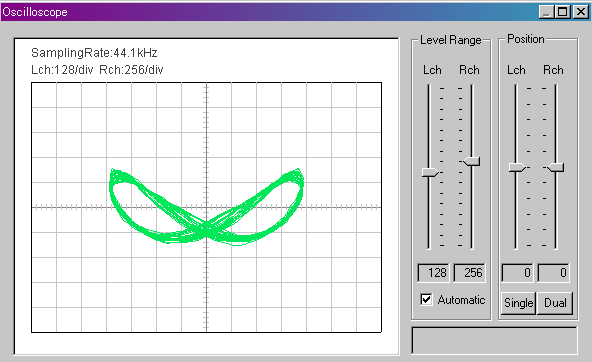
Task: Close the Oscilloscope window
Action: pyautogui.click(x=581, y=12)
